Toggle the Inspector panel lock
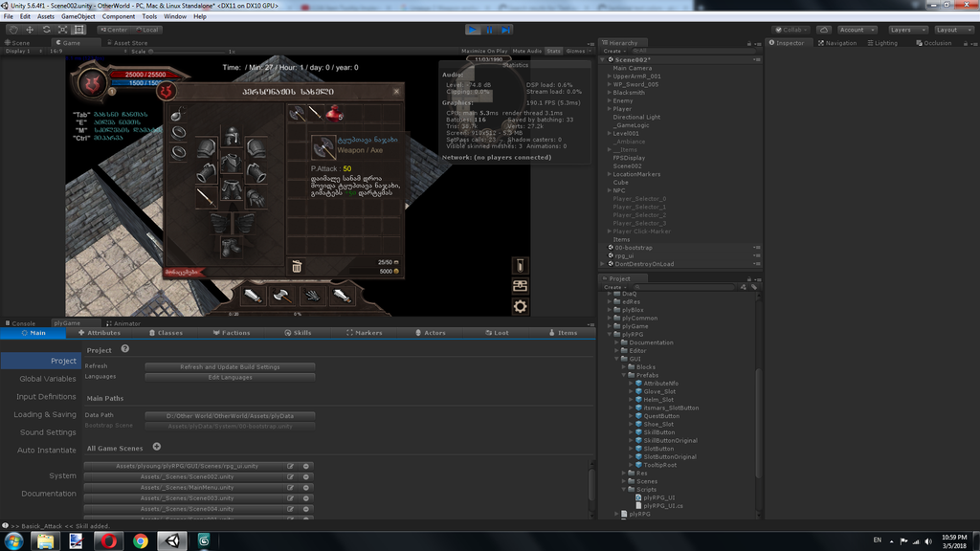 coord(965,43)
